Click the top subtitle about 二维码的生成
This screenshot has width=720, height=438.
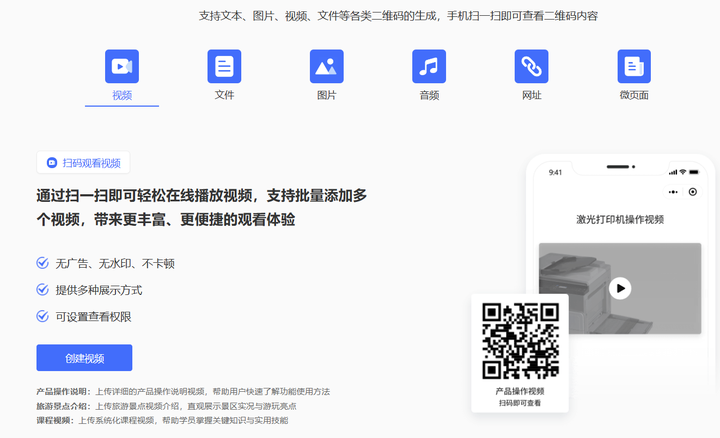(398, 16)
